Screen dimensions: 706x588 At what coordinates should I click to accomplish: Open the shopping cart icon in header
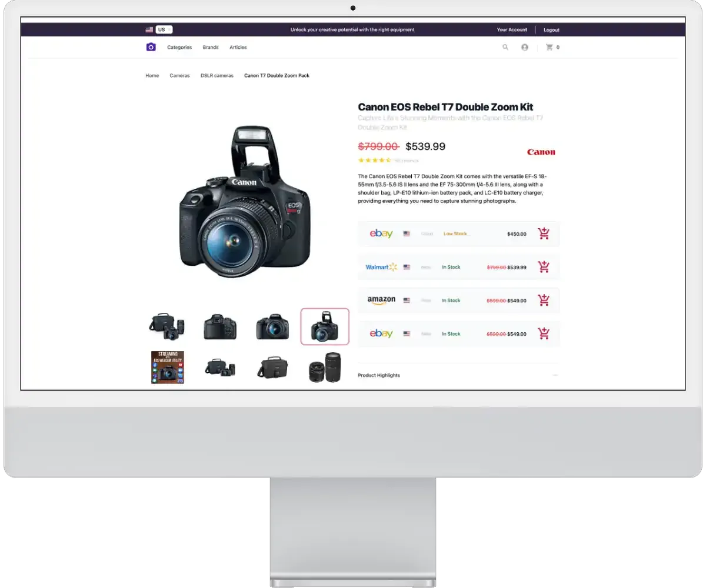click(550, 47)
